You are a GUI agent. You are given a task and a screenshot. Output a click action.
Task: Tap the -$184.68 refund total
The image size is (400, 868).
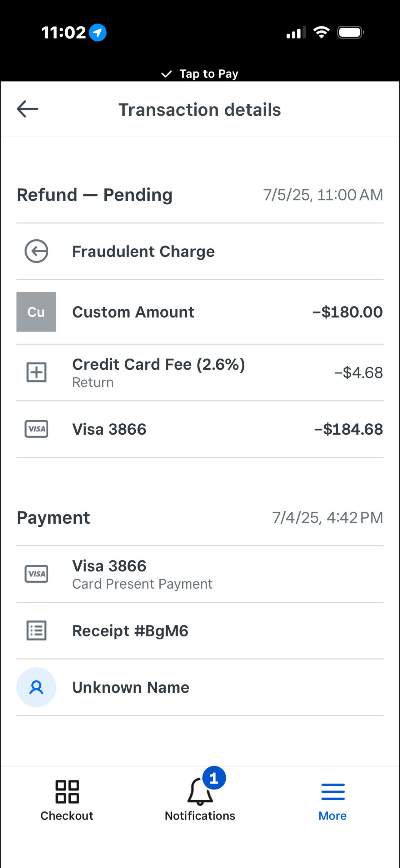pos(349,429)
